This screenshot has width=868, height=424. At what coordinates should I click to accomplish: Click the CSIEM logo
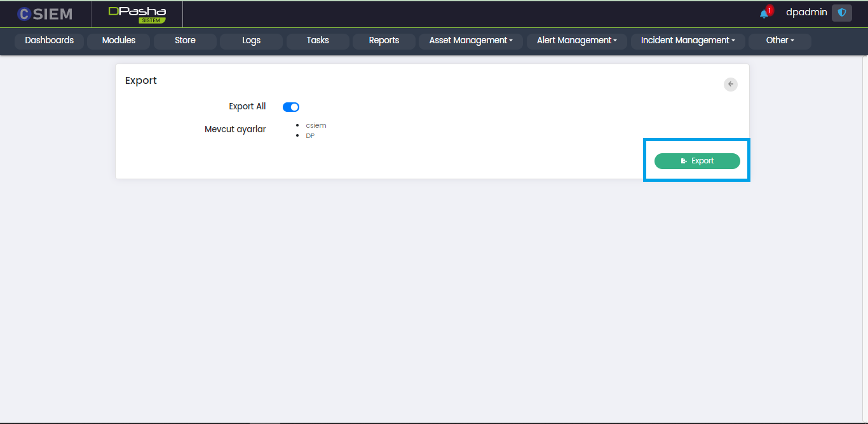pyautogui.click(x=44, y=14)
